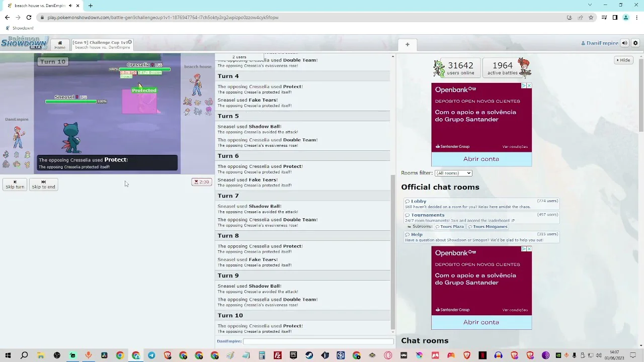Open new room with plus button
Viewport: 644px width, 362px height.
pyautogui.click(x=408, y=44)
